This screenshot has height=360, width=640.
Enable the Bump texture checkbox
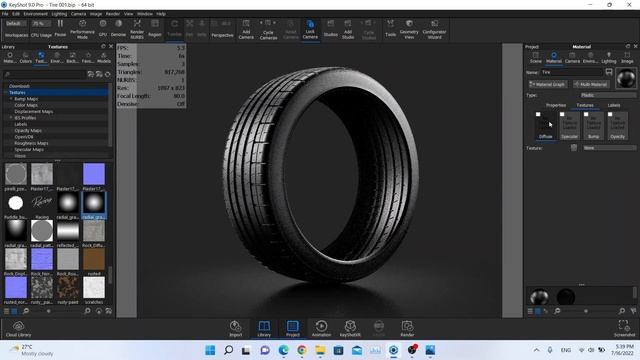point(586,114)
